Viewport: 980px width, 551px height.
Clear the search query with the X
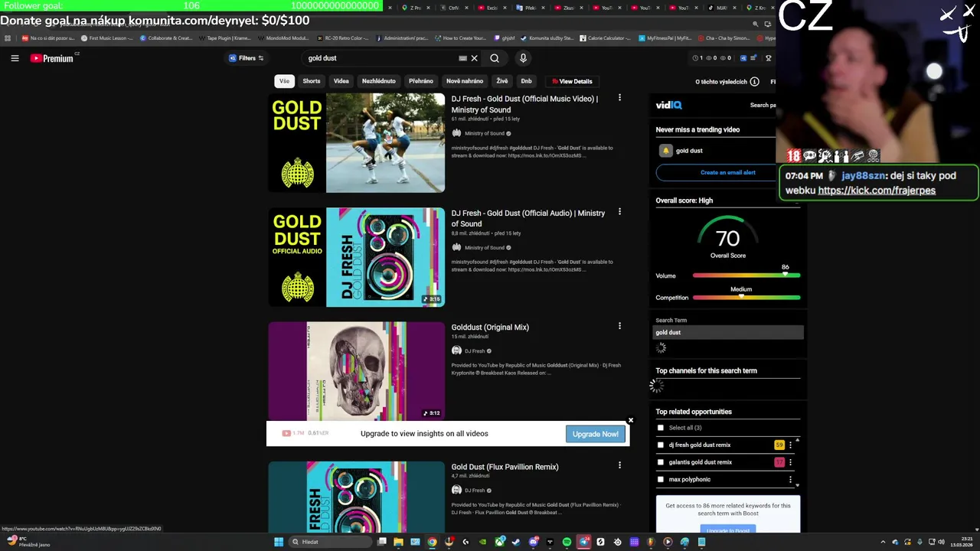(x=475, y=58)
